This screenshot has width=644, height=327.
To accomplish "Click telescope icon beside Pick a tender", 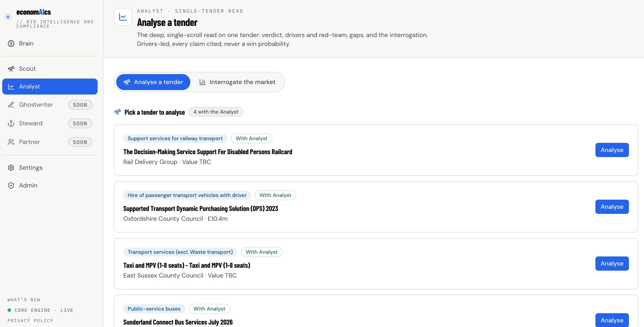I will pos(118,112).
